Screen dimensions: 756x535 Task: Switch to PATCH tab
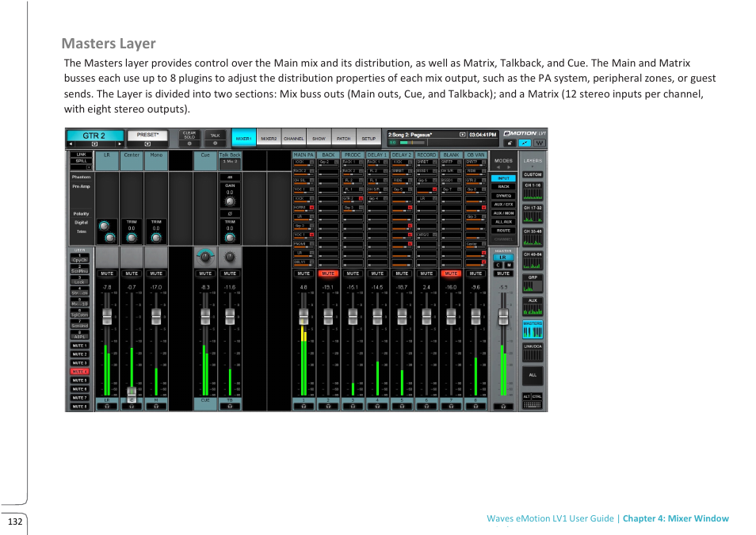click(344, 138)
